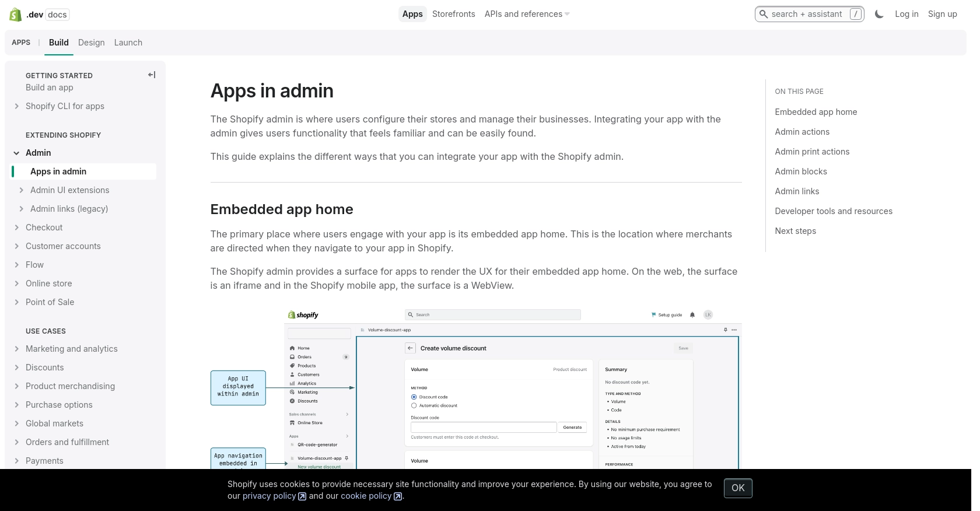
Task: Switch to the Build tab
Action: click(59, 43)
